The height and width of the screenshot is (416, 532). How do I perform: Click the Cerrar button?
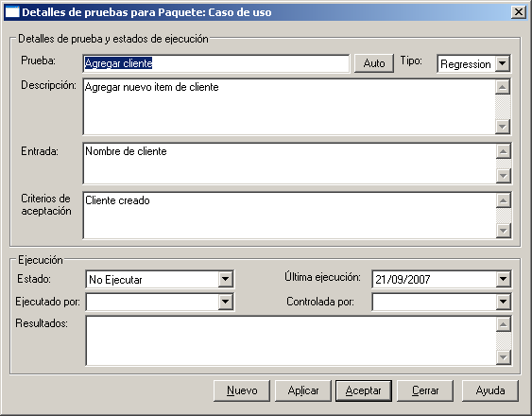click(x=425, y=390)
